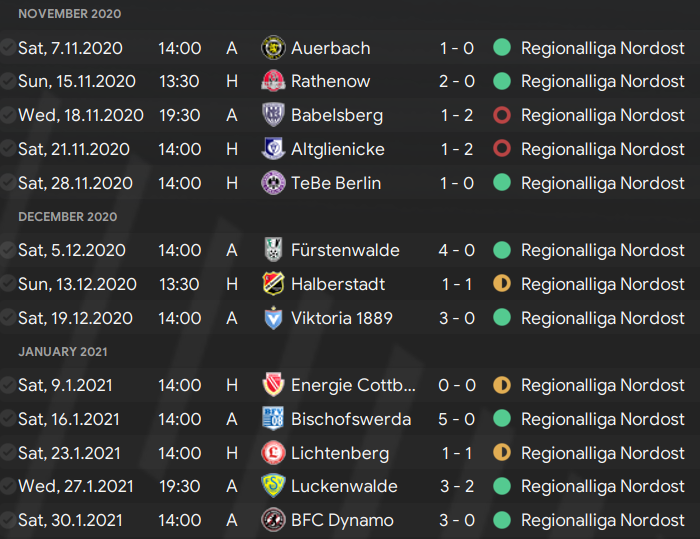
Task: Select the Luckenwalde FSV logo
Action: click(273, 486)
